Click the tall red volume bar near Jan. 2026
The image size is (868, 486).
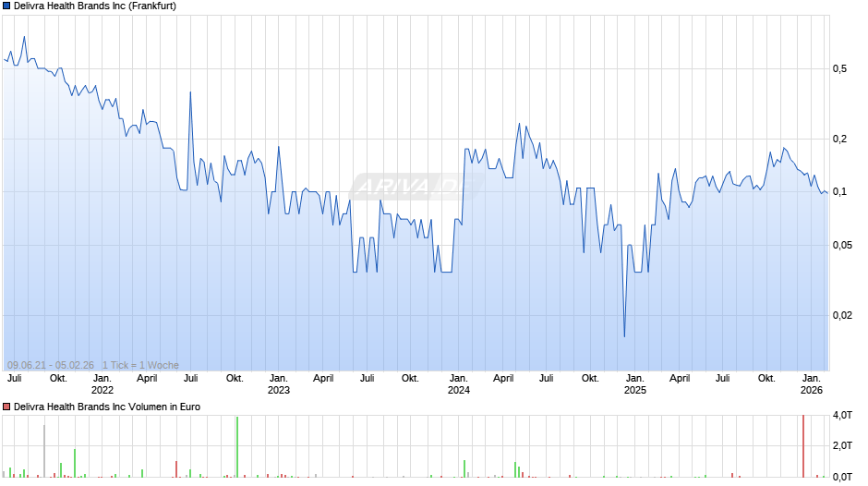tap(803, 446)
